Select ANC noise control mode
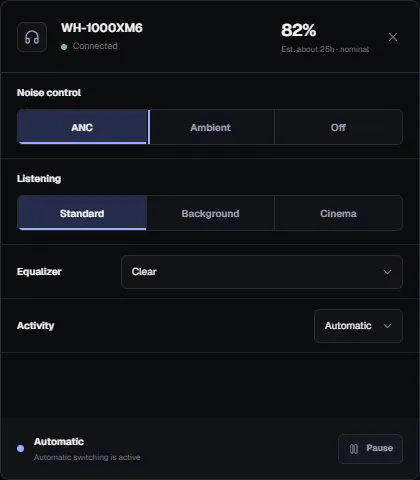Viewport: 420px width, 480px height. click(82, 127)
